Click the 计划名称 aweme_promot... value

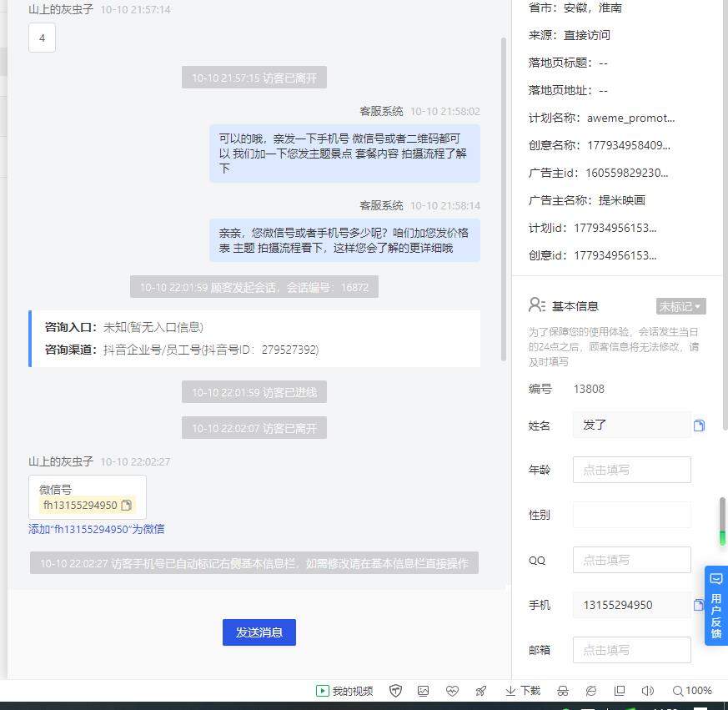click(x=630, y=118)
